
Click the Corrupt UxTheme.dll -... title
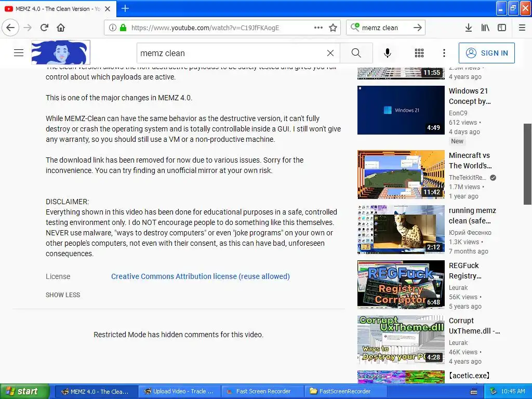tap(474, 326)
